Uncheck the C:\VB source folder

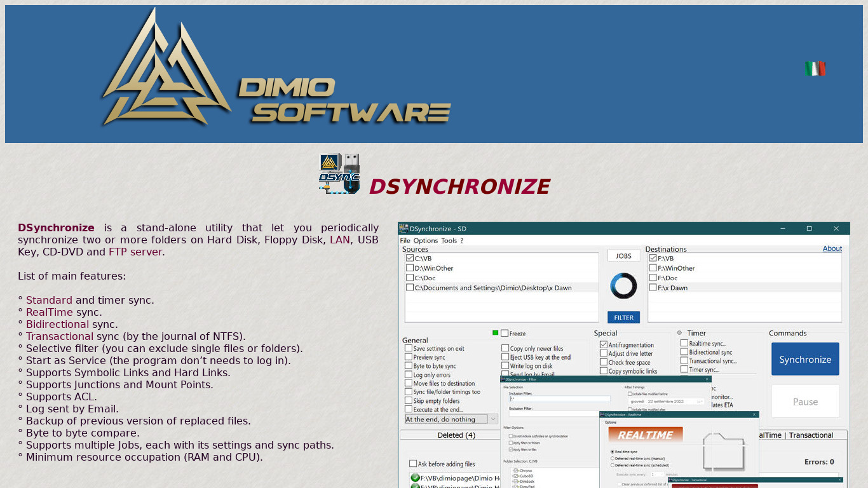(409, 259)
